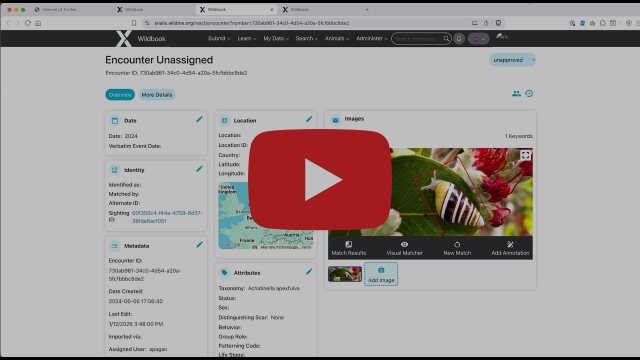Click the Assigned User value apagan
Viewport: 640px width, 360px height.
158,349
